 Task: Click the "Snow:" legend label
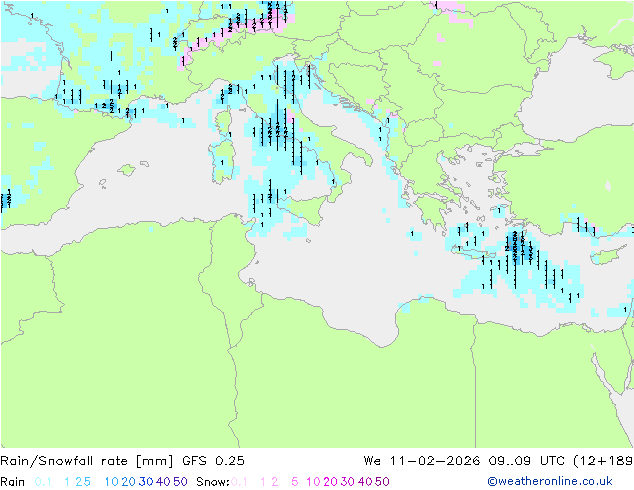click(x=213, y=482)
